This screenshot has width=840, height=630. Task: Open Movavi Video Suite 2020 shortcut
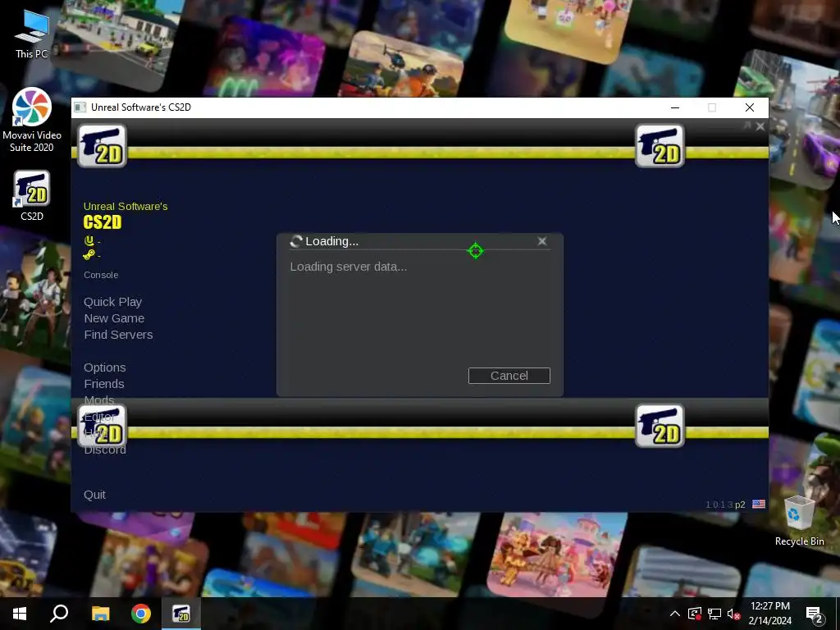[32, 120]
